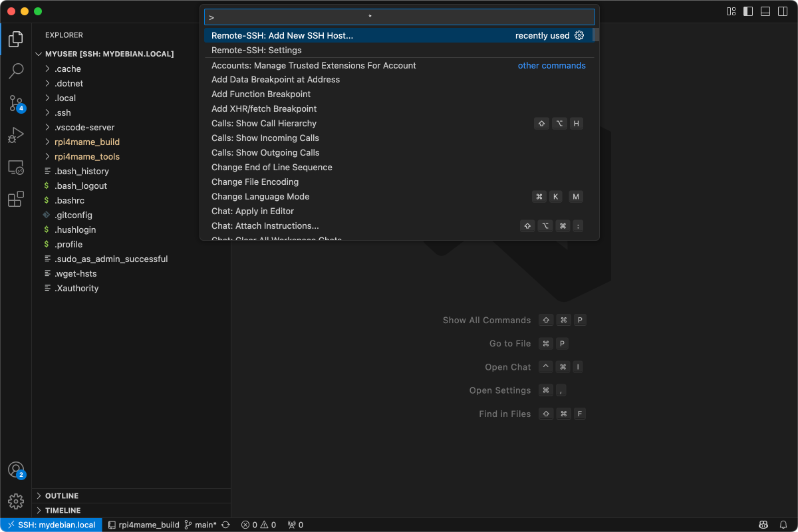
Task: View errors and warnings in status bar
Action: tap(259, 525)
